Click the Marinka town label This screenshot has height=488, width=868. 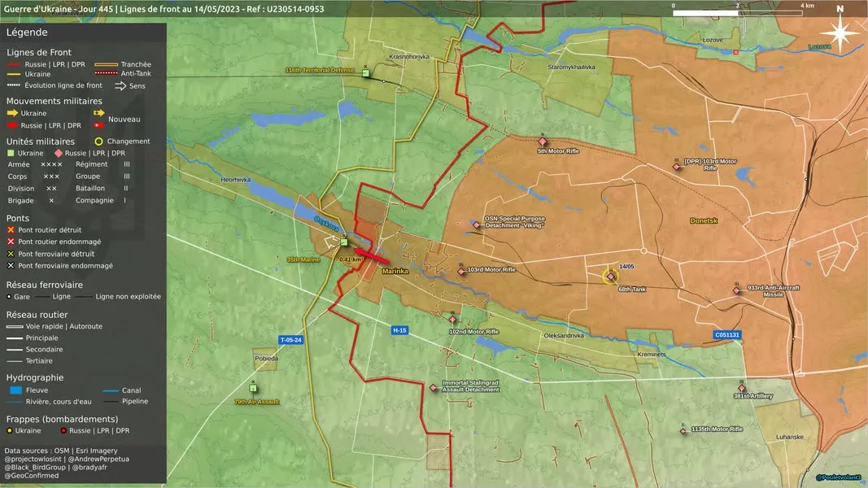(395, 271)
